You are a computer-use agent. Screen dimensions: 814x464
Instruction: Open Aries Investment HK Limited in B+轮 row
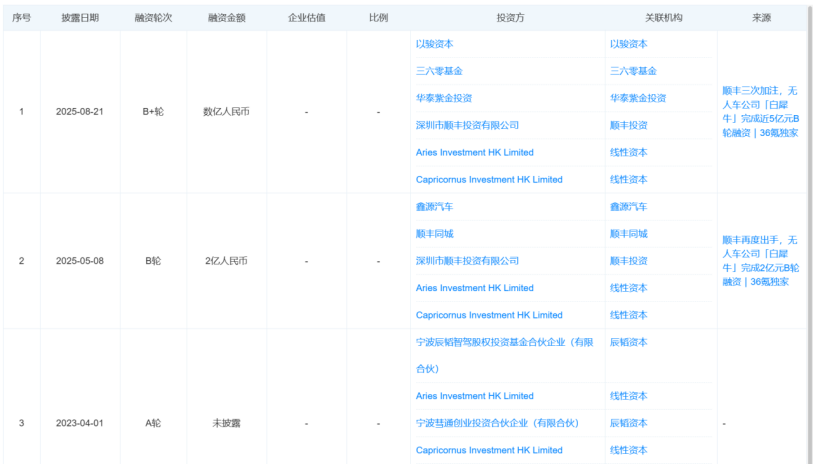(474, 152)
